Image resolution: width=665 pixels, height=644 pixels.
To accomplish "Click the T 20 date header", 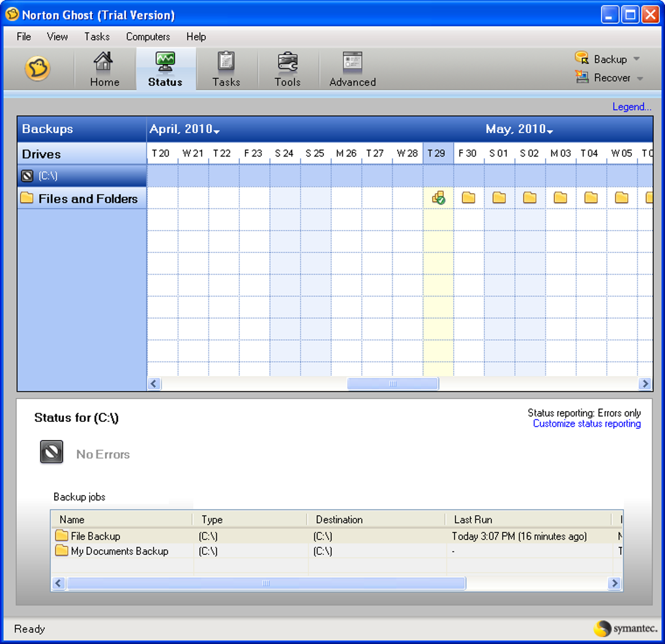I will click(162, 153).
